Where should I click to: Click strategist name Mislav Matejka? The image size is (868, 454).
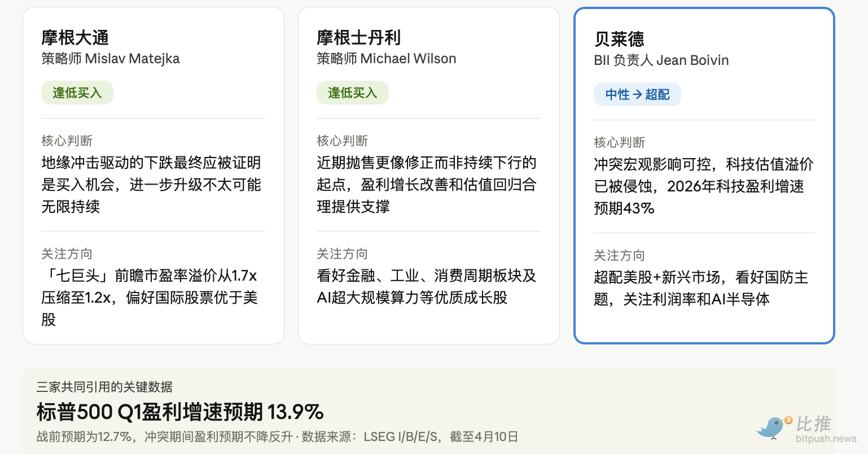(132, 59)
